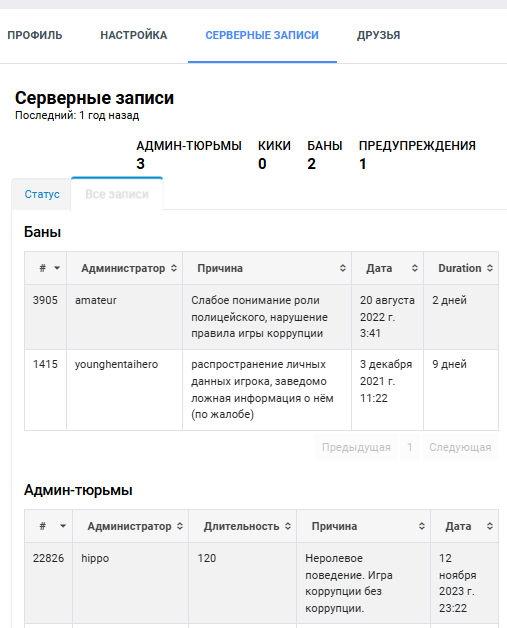The image size is (507, 628).
Task: Go to the ДРУЗЬЯ tab
Action: tap(378, 35)
